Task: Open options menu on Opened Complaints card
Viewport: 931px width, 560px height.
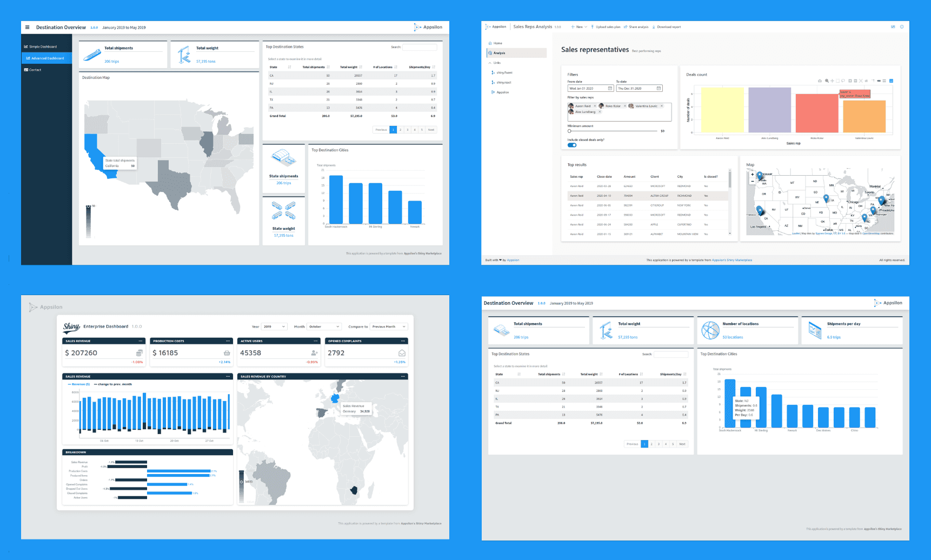Action: (x=403, y=341)
